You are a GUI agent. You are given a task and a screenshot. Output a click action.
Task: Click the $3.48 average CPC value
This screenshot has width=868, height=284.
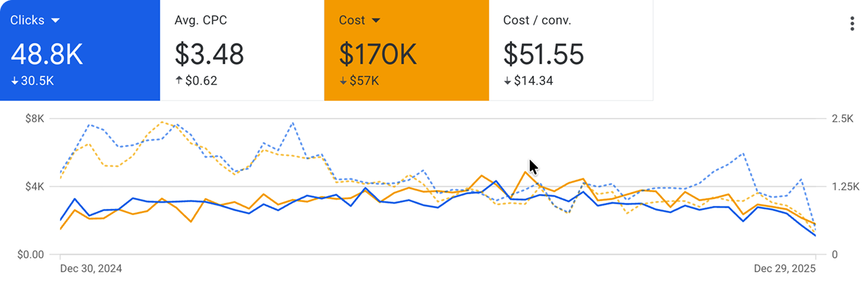coord(209,54)
